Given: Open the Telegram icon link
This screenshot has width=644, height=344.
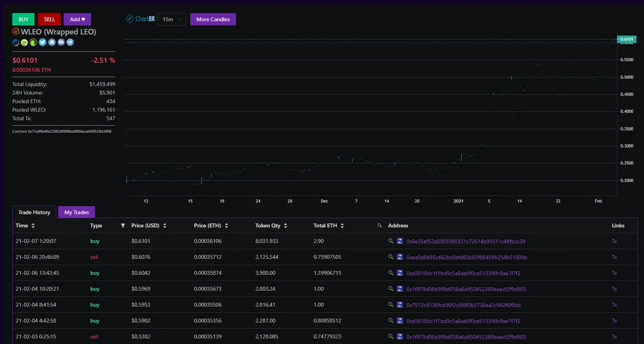Looking at the screenshot, I should click(x=70, y=42).
